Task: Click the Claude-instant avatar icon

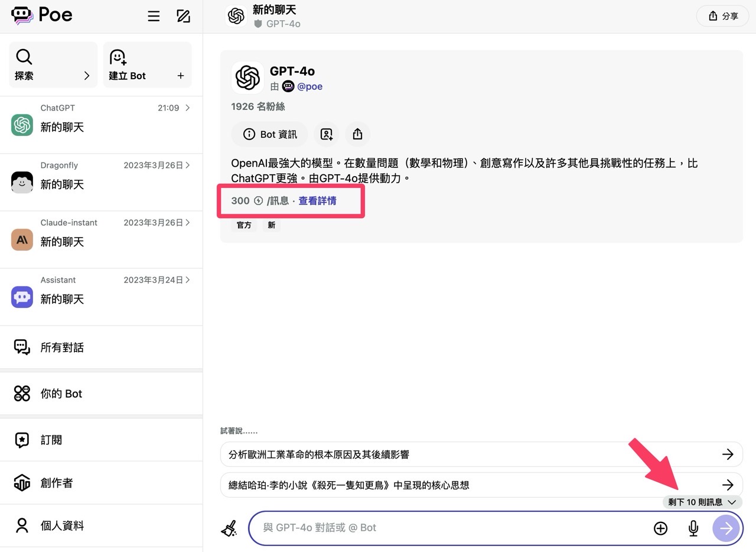Action: pyautogui.click(x=22, y=239)
